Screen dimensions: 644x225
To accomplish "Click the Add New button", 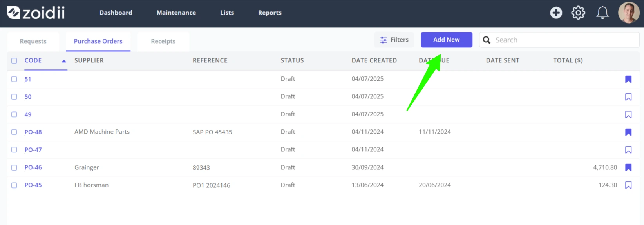I will coord(447,40).
